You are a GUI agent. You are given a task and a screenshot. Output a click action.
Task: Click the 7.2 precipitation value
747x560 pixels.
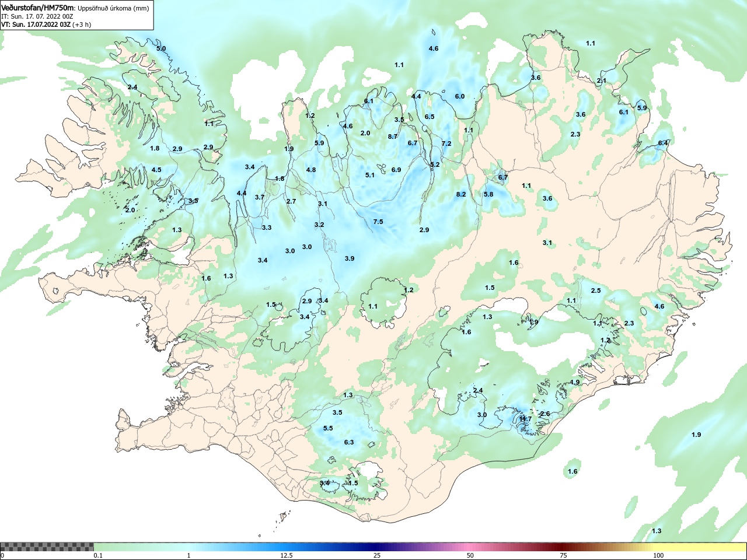(x=446, y=143)
